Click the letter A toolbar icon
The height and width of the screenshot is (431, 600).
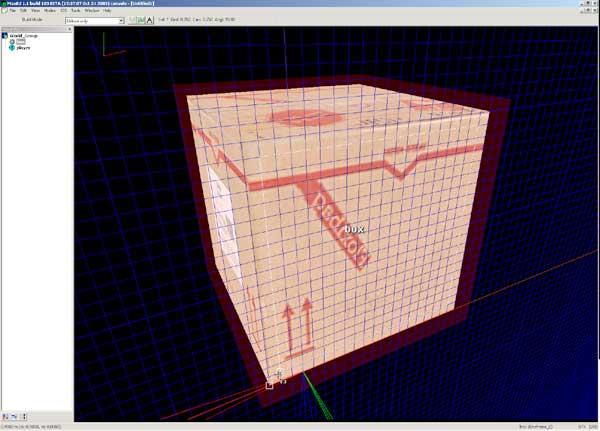pos(150,20)
